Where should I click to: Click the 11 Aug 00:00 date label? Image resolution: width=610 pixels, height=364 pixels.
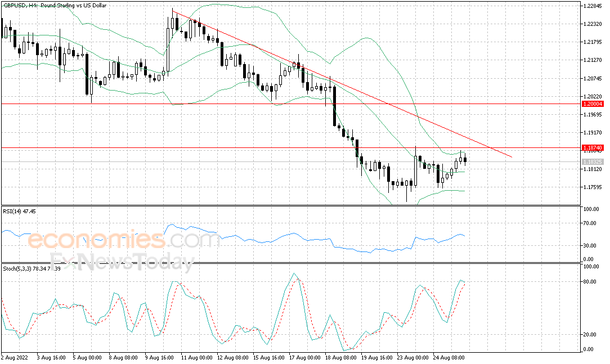pyautogui.click(x=197, y=357)
